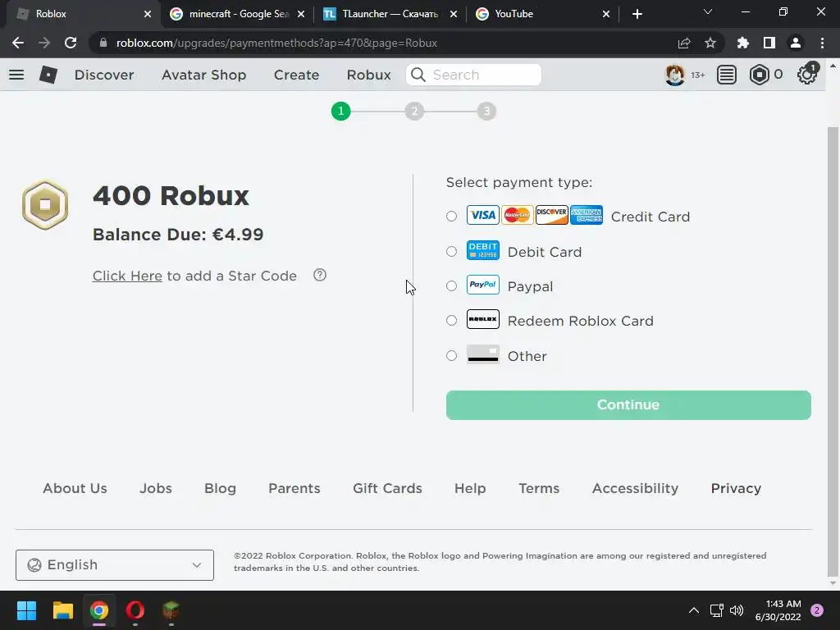840x630 pixels.
Task: Close the TLauncher tab
Action: click(x=453, y=14)
